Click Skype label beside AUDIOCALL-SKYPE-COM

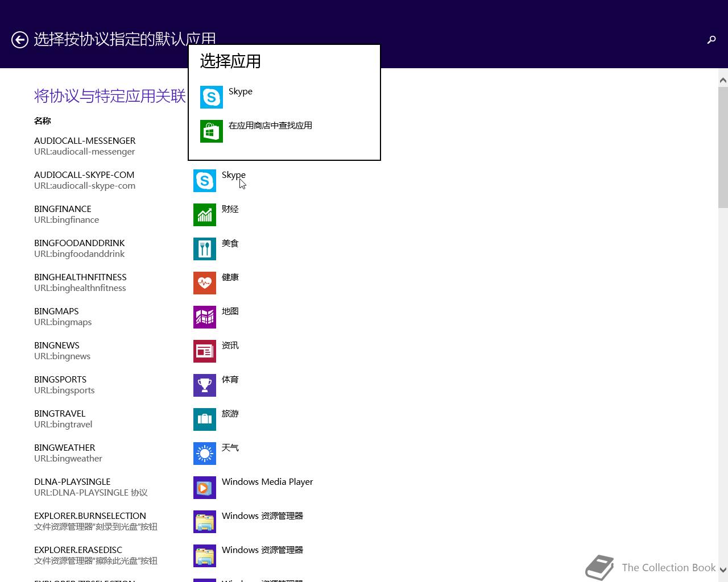coord(234,175)
